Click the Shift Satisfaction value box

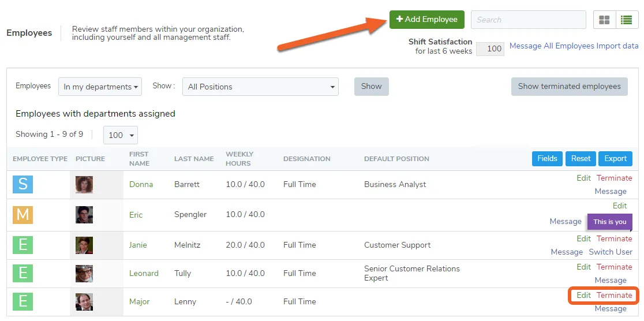click(490, 48)
